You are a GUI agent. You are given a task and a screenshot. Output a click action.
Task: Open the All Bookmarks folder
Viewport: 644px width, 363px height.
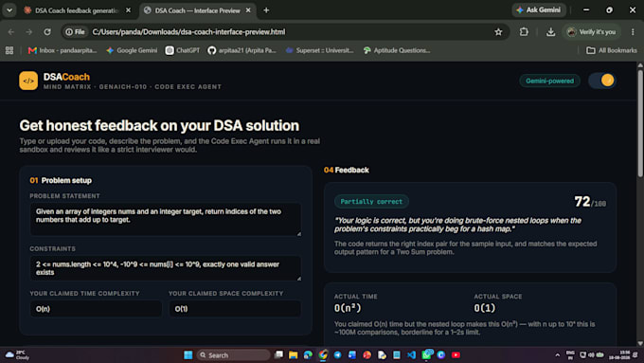point(612,50)
